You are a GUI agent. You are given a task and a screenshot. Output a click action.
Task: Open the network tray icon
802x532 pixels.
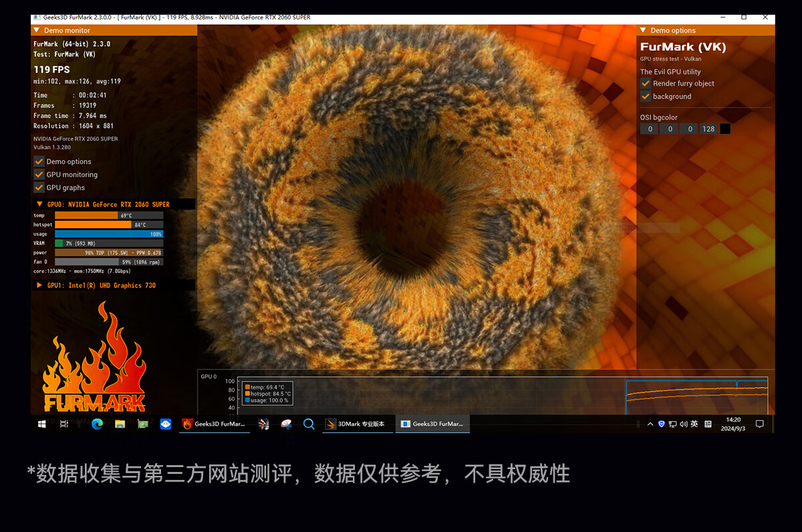point(672,424)
